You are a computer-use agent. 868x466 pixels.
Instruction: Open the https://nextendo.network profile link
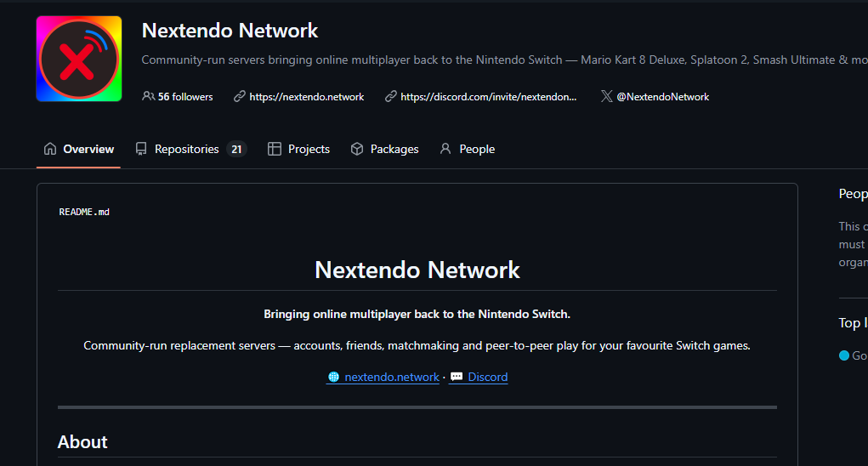[307, 96]
